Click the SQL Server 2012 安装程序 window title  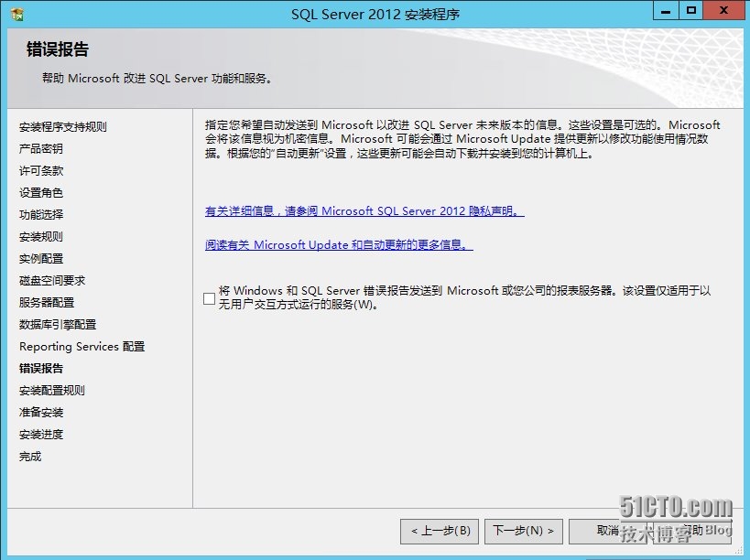click(x=375, y=15)
